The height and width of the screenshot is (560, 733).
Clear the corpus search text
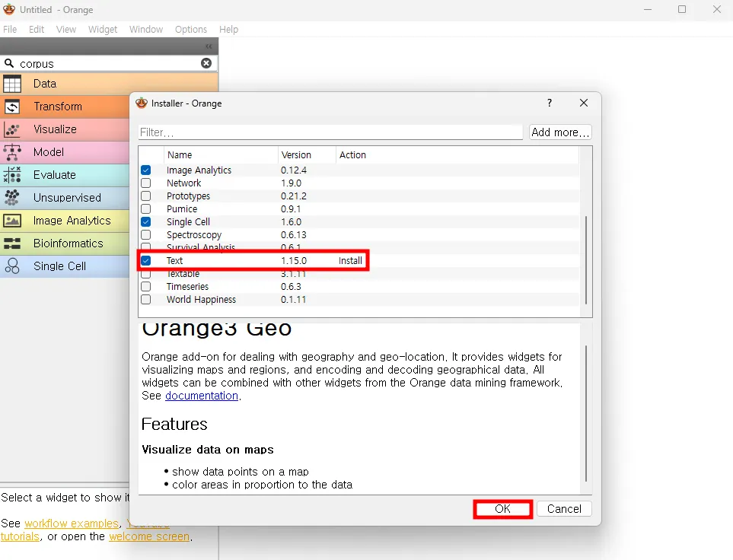(x=206, y=63)
